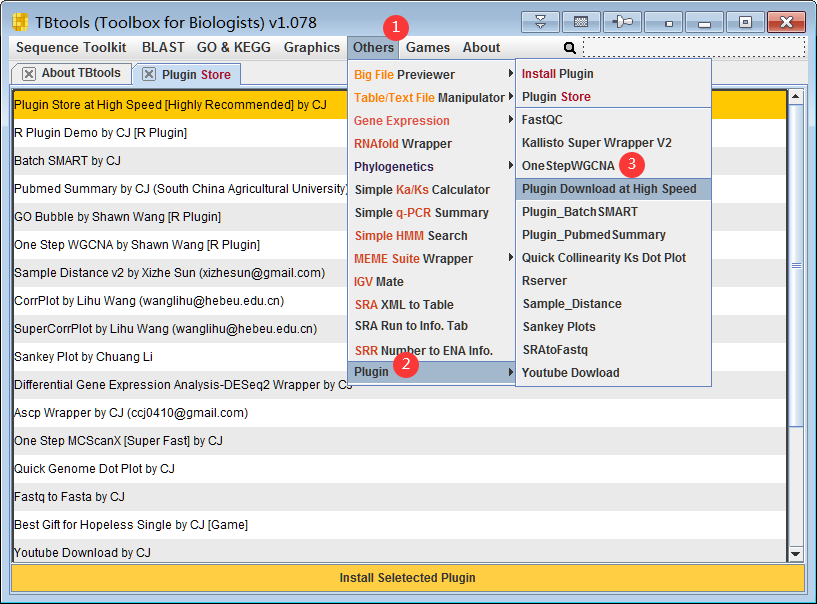Select SRA XML to Table

(431, 304)
